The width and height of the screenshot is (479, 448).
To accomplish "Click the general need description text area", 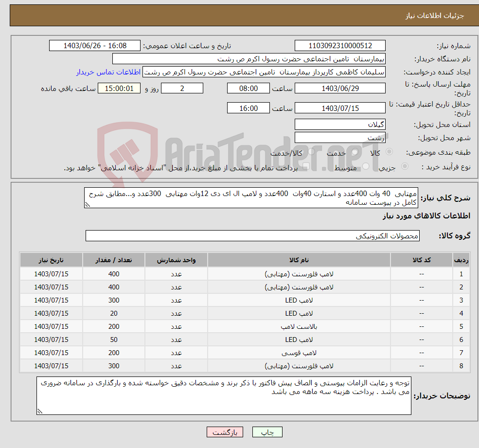I will coord(251,198).
